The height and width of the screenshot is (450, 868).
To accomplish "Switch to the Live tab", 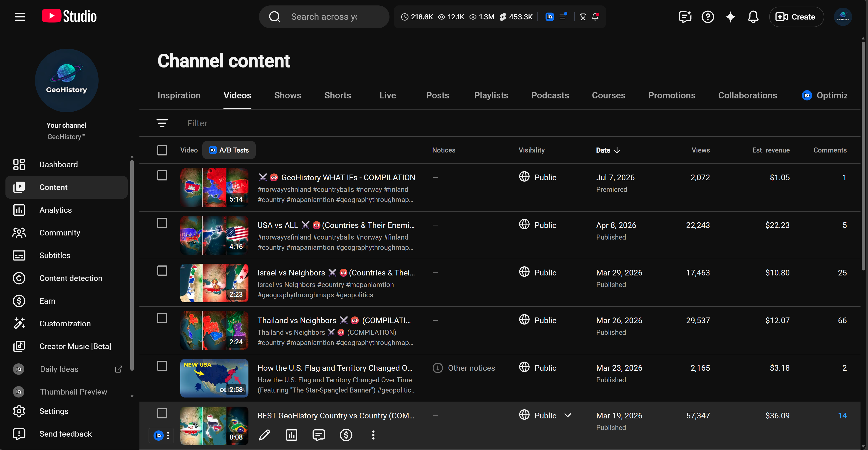I will click(387, 95).
